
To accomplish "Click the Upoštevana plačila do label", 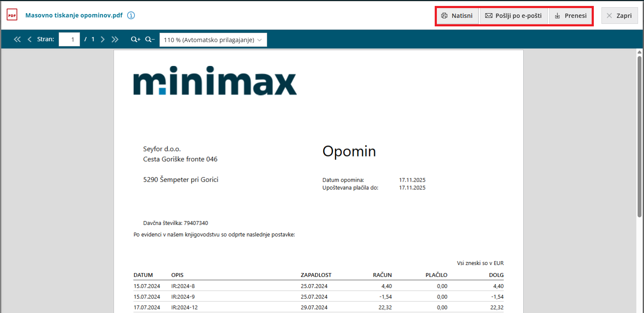I will click(350, 188).
